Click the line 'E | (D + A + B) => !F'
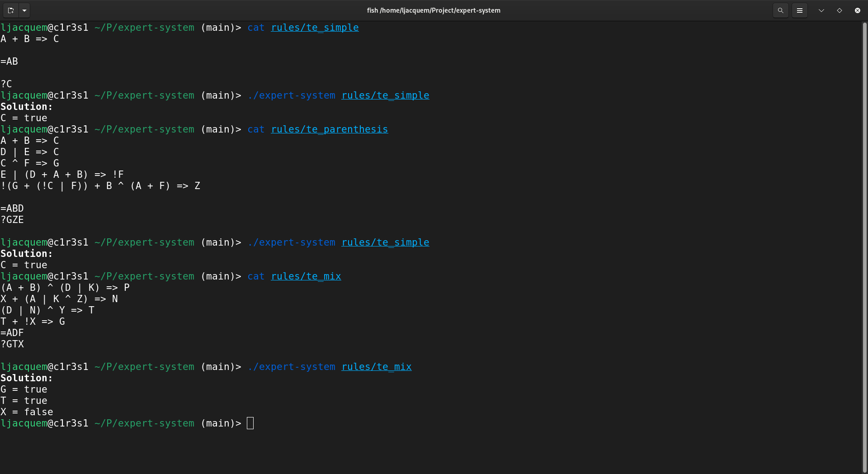 [62, 175]
